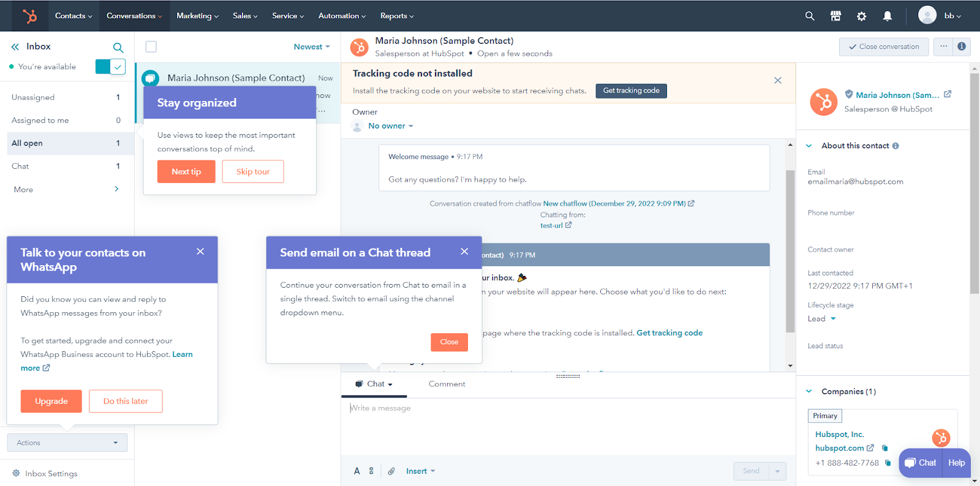The image size is (980, 486).
Task: Open the search icon in top navigation
Action: (x=810, y=16)
